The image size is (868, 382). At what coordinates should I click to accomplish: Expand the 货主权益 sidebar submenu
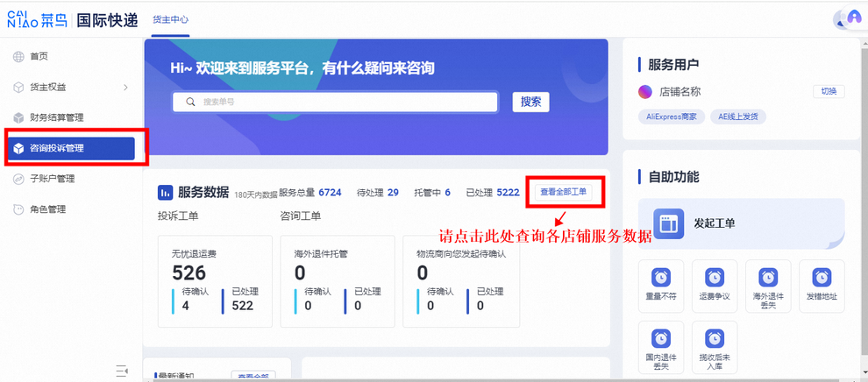(125, 87)
